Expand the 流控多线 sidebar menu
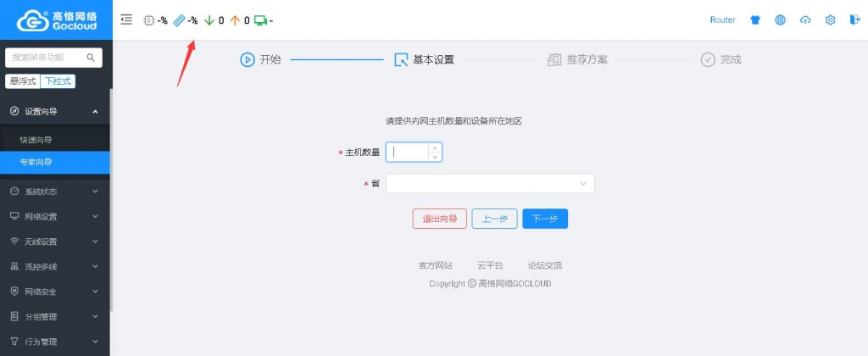The width and height of the screenshot is (868, 356). [55, 266]
